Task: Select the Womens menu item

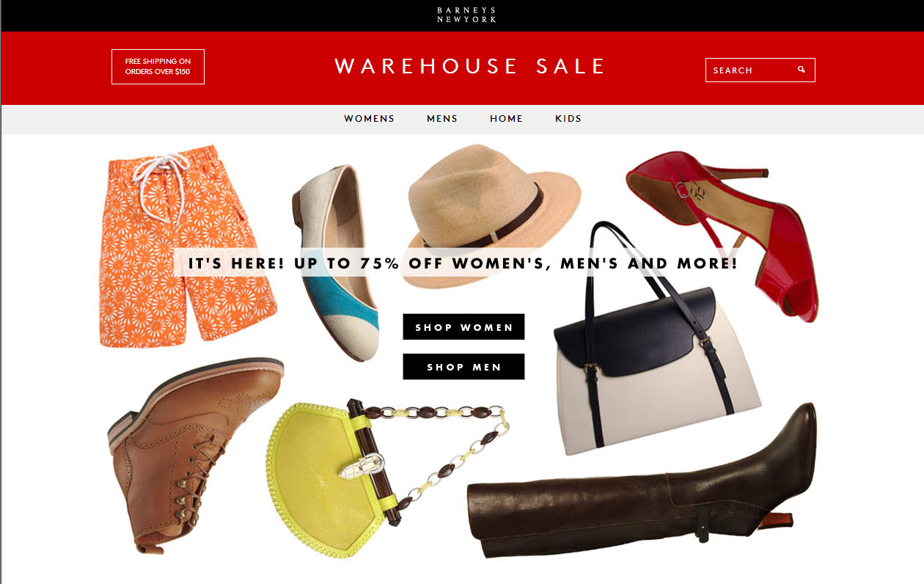Action: pos(369,118)
